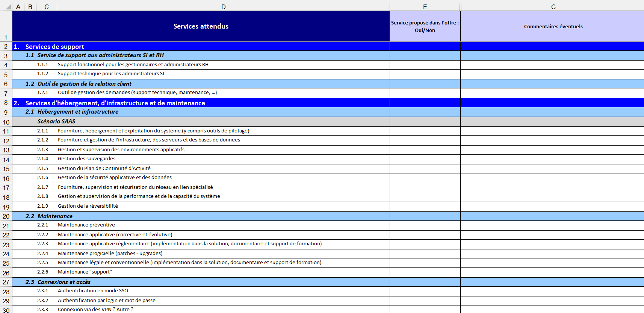The height and width of the screenshot is (313, 644).
Task: Click the Select All corner triangle
Action: (x=8, y=7)
